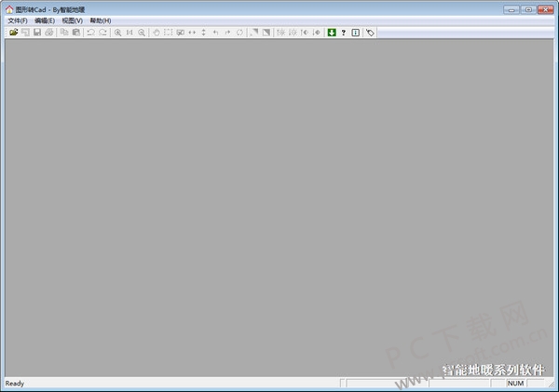Click the zoom in magnifier icon

[x=117, y=33]
